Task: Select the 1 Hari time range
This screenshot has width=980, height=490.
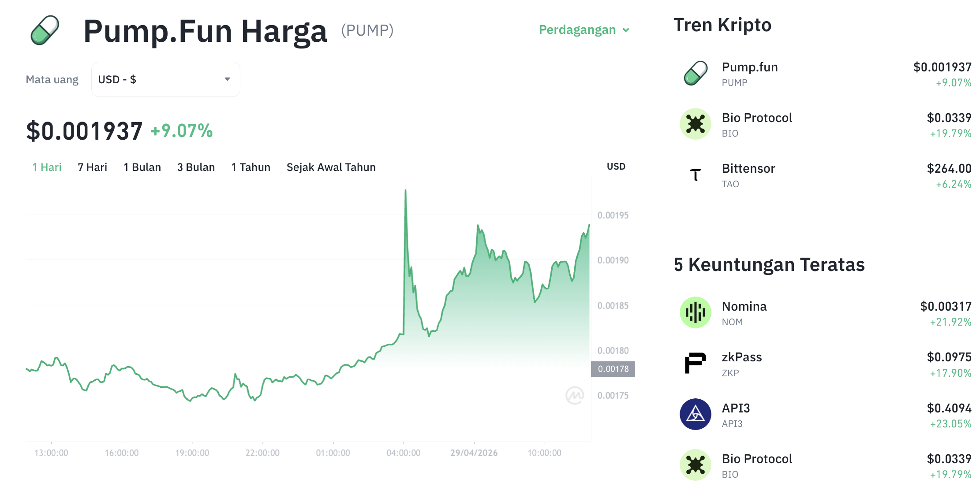Action: point(47,167)
